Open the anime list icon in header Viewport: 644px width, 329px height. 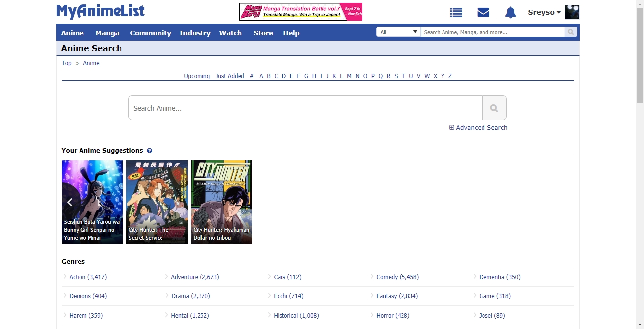pyautogui.click(x=456, y=13)
